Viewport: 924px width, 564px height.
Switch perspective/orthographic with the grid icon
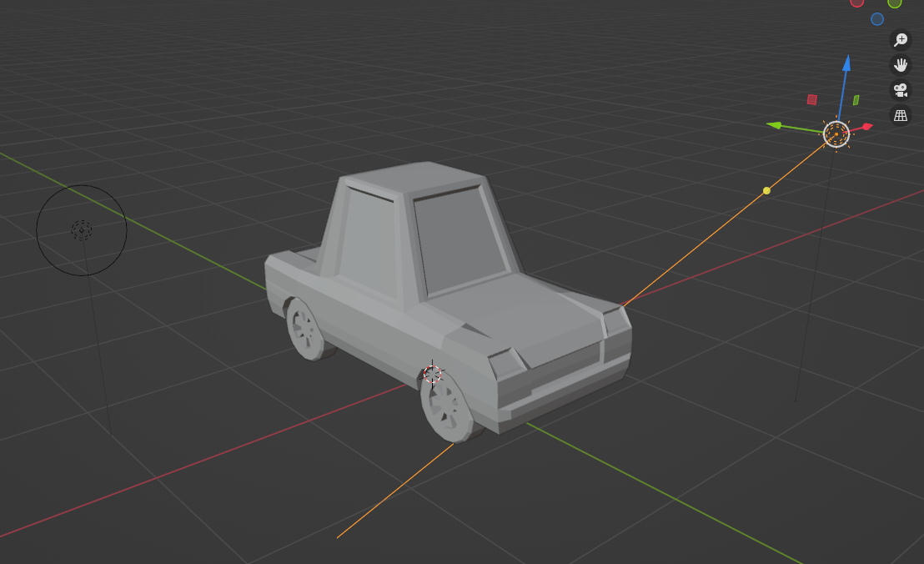click(901, 115)
